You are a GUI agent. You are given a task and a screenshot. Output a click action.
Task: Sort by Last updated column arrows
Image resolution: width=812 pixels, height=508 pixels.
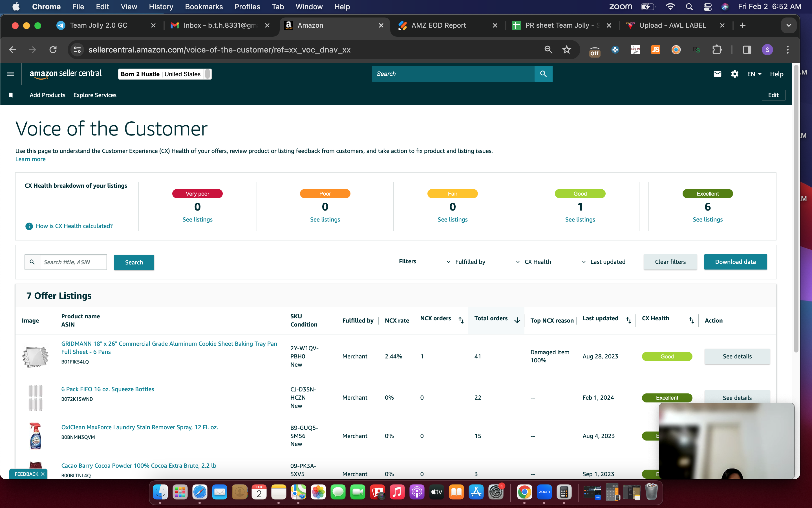tap(628, 320)
